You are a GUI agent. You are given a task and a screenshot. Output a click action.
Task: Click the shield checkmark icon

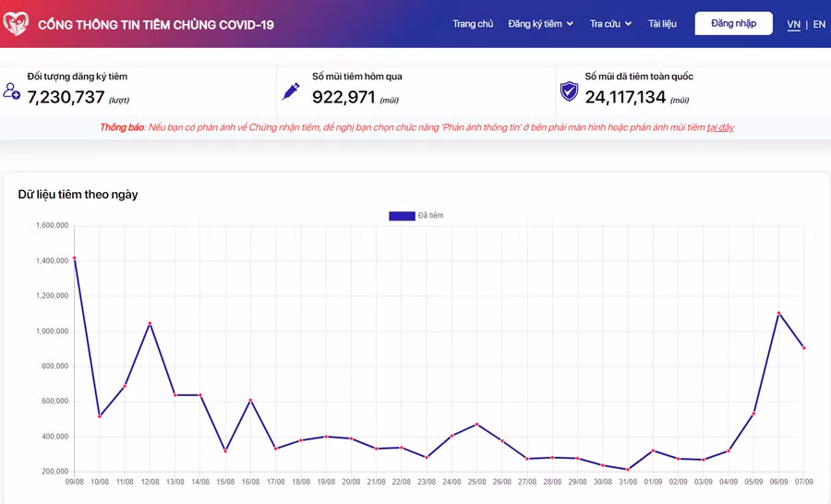point(570,90)
